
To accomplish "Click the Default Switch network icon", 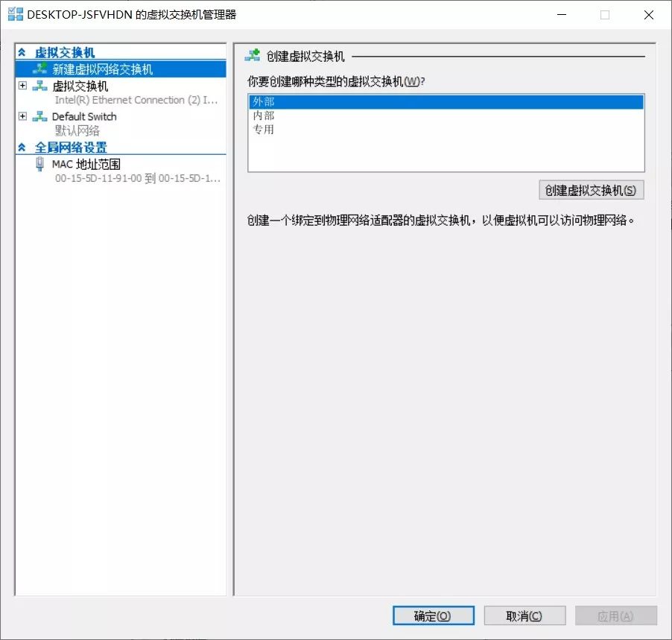I will (39, 116).
